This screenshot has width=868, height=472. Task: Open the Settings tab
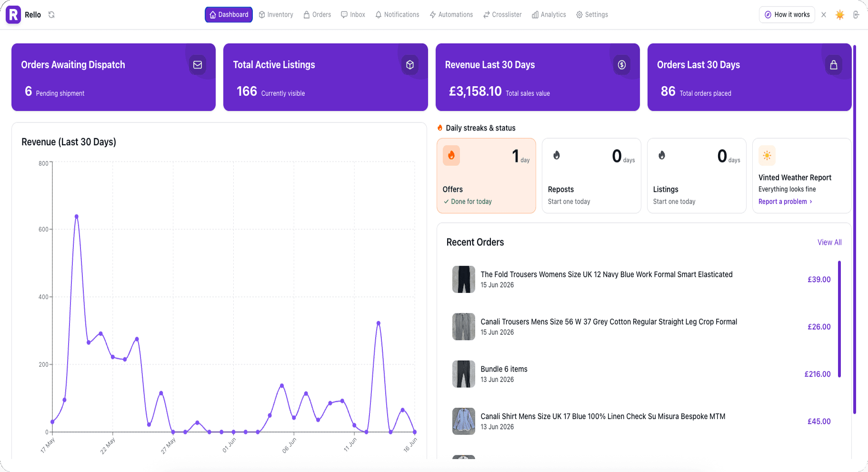pyautogui.click(x=592, y=15)
